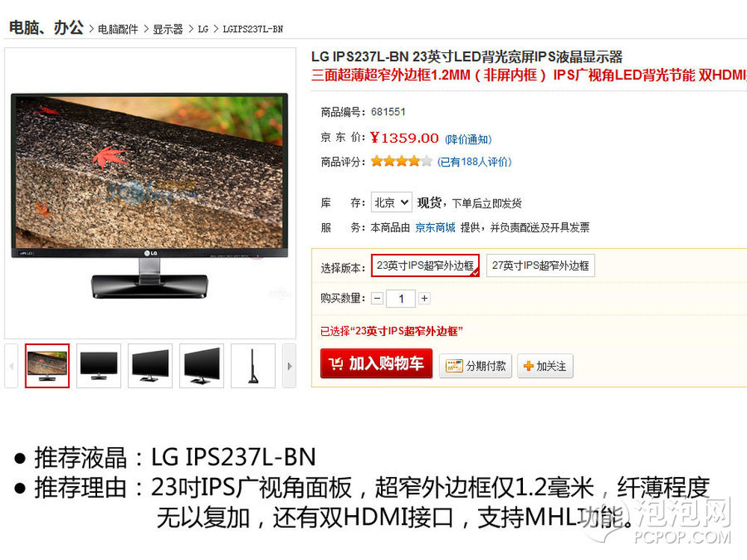Add product to cart with 加入购物车
This screenshot has width=747, height=560.
(376, 364)
